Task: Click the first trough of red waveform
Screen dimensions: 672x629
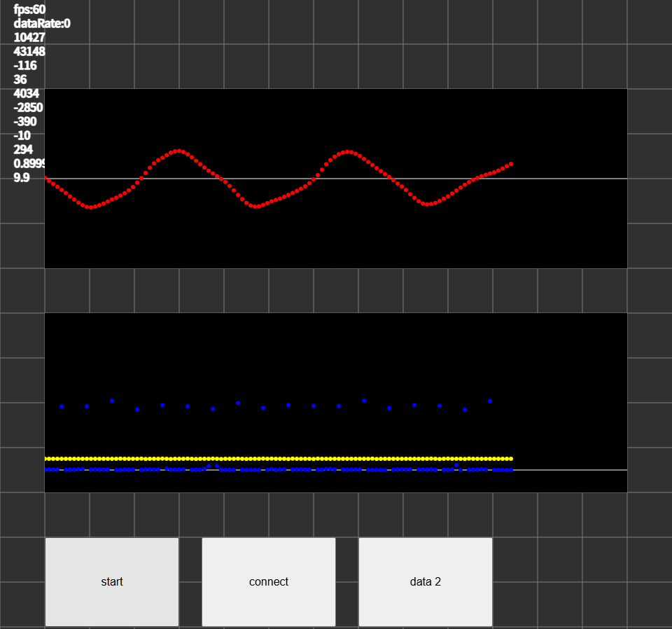Action: 90,207
